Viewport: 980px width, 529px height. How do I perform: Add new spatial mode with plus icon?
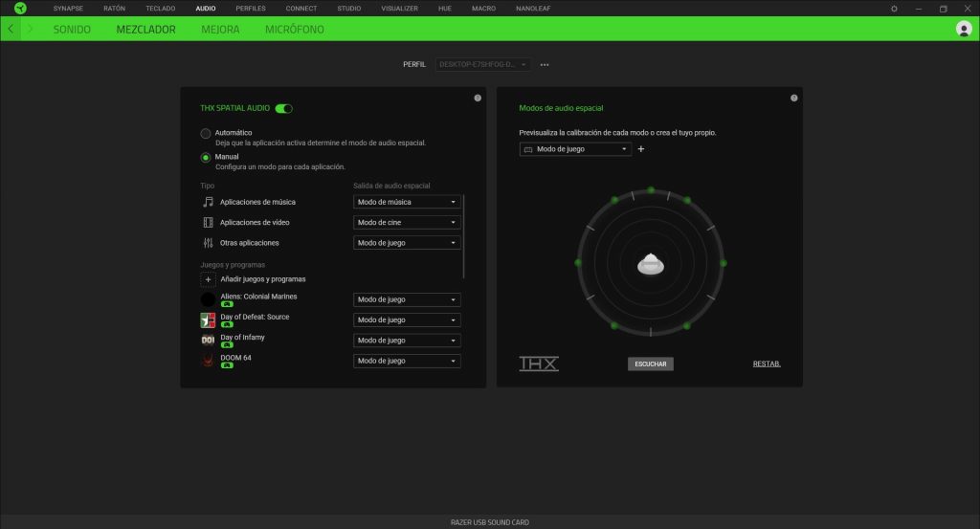tap(640, 148)
